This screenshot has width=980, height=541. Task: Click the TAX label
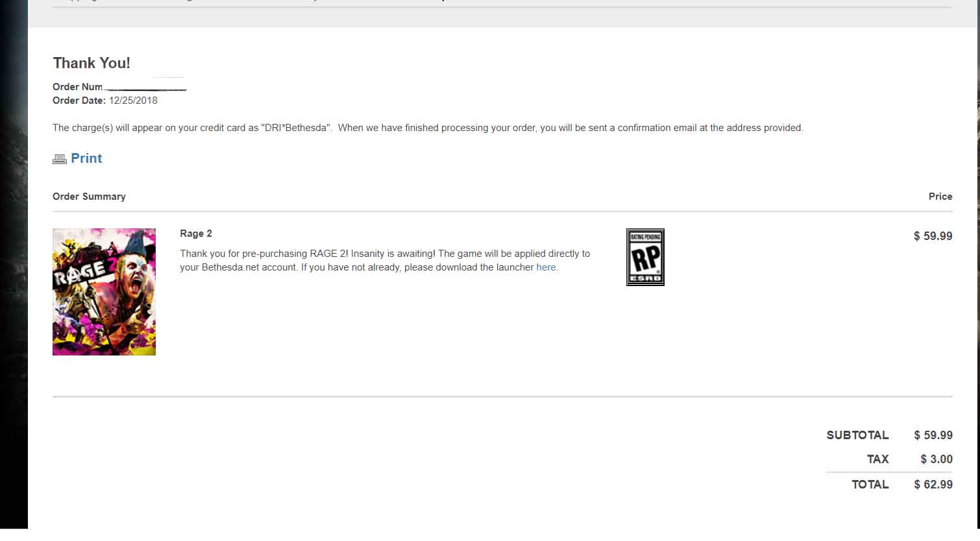(x=877, y=459)
